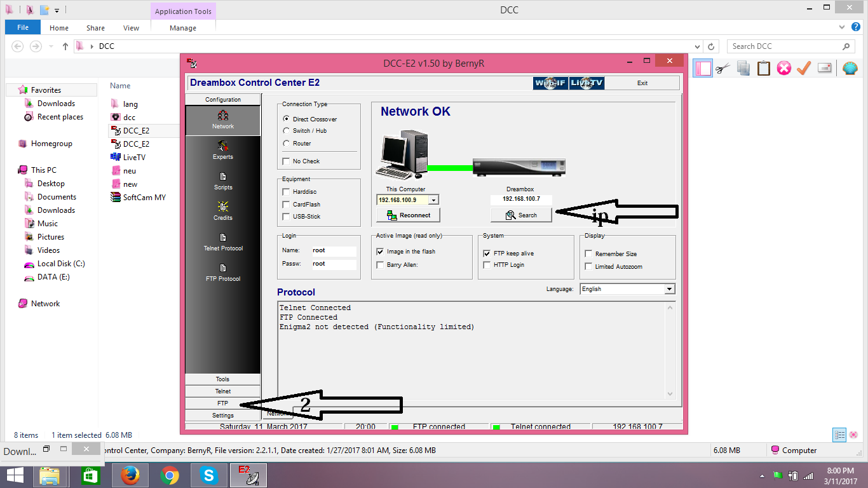Click the Reconnect button
This screenshot has width=868, height=488.
coord(408,215)
